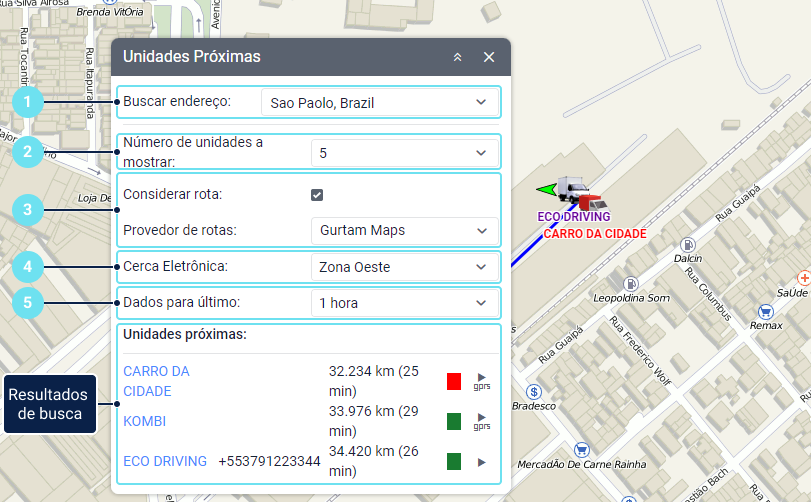This screenshot has width=811, height=502.
Task: Open the ECO DRIVING unit link
Action: pos(165,461)
